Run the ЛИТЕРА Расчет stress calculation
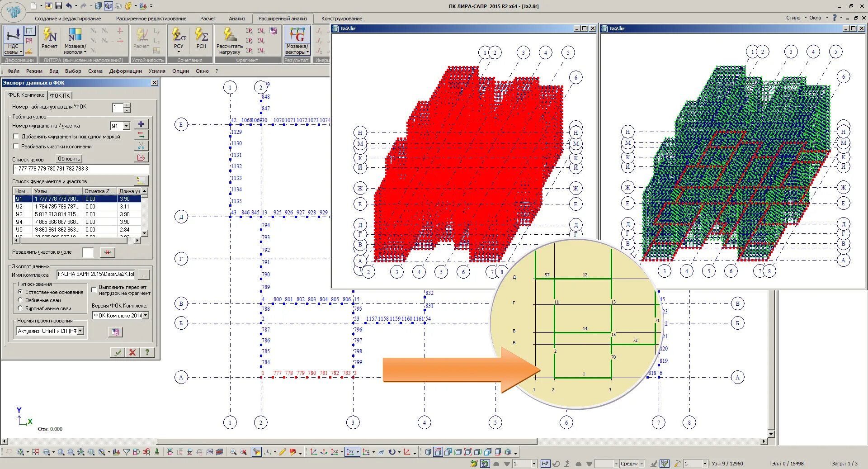The width and height of the screenshot is (868, 469). pyautogui.click(x=49, y=38)
